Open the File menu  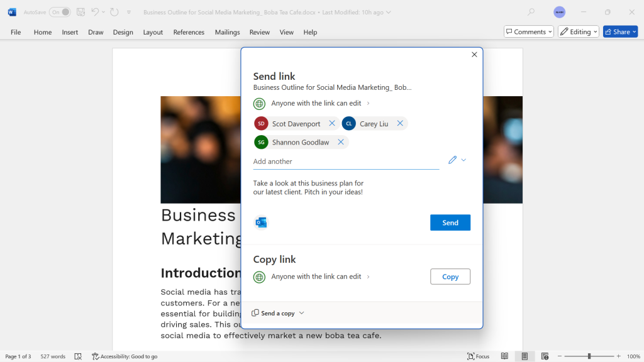pyautogui.click(x=16, y=32)
